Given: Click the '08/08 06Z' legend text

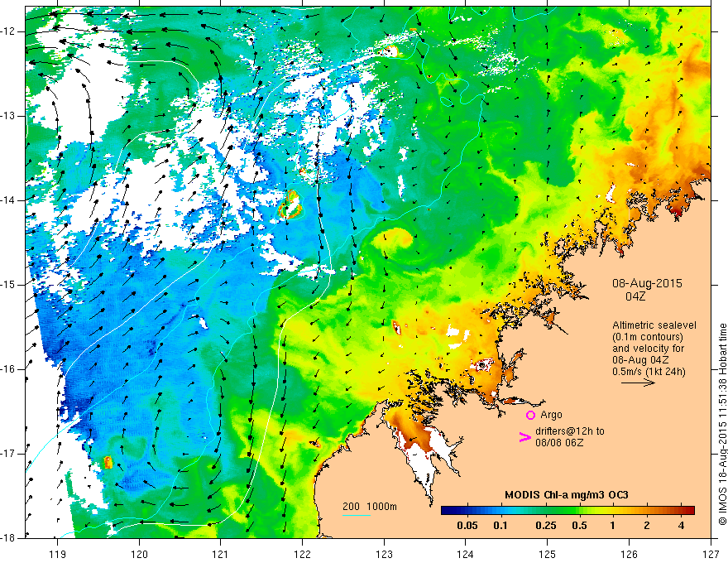Looking at the screenshot, I should point(559,443).
